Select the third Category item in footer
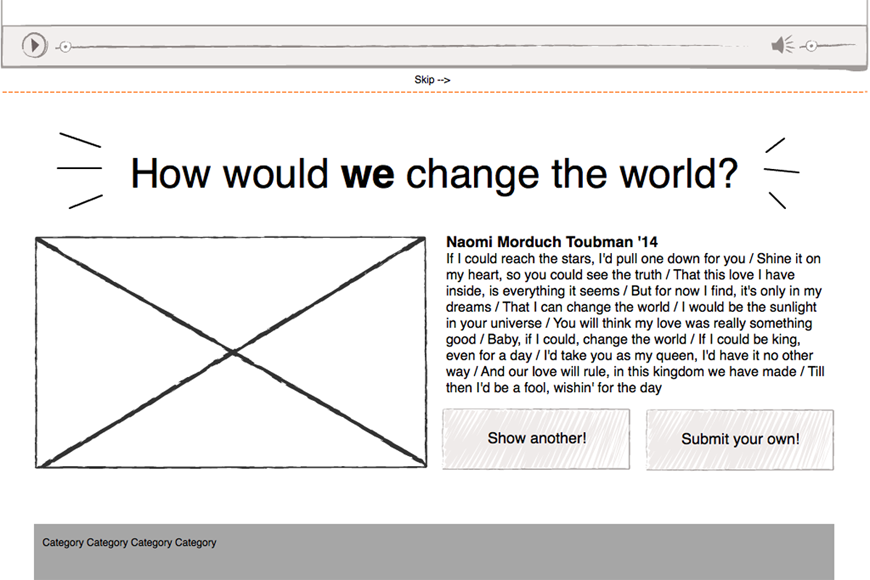This screenshot has width=870, height=580. 151,543
